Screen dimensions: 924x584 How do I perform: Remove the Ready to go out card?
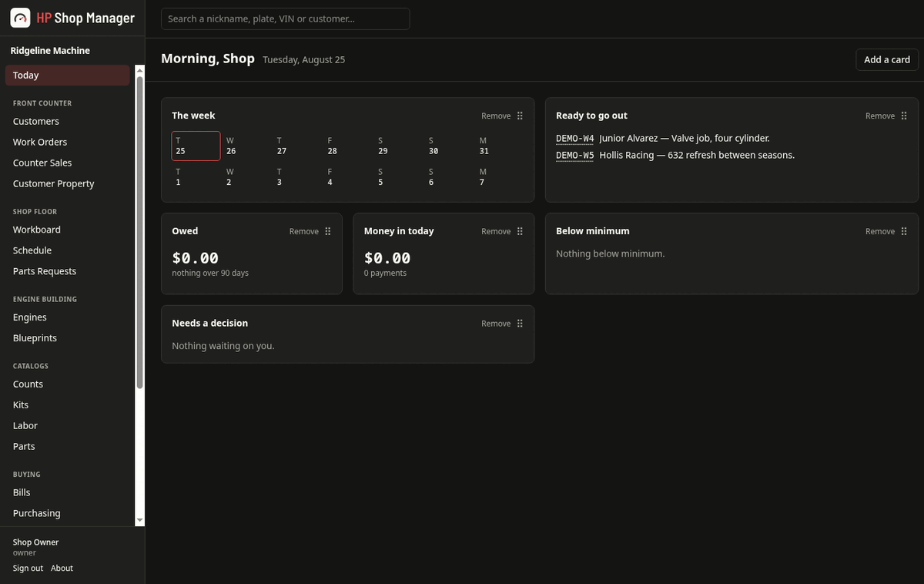click(880, 116)
